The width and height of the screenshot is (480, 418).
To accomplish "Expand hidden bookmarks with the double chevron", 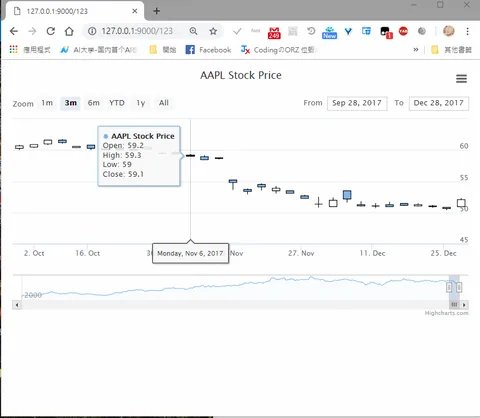I will (416, 50).
